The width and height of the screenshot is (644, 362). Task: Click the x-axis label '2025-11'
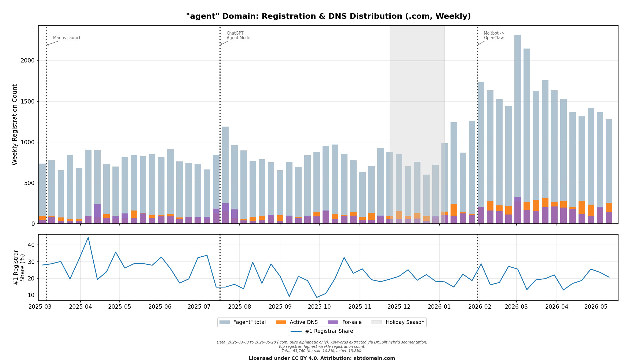pos(360,307)
